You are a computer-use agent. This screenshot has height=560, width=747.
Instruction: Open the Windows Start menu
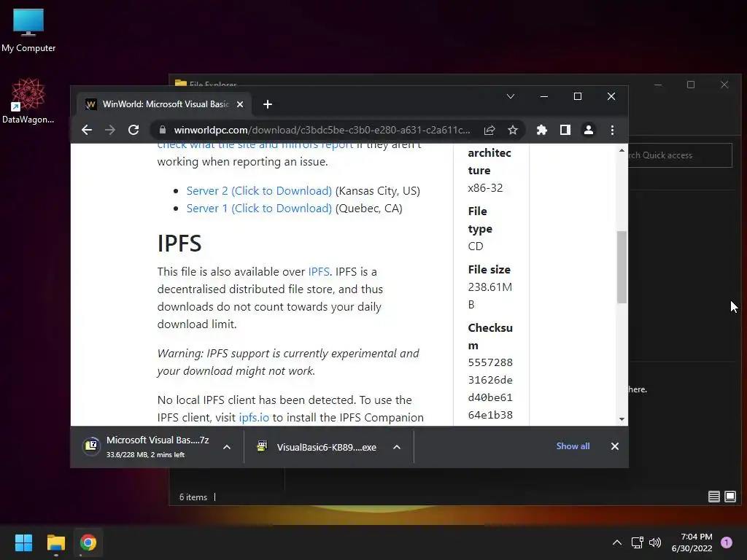pos(23,542)
